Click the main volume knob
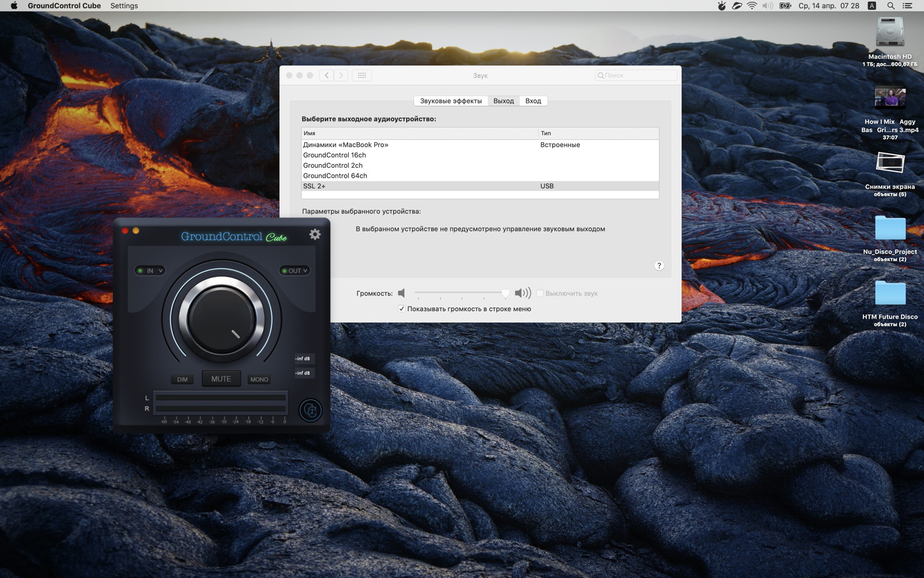Image resolution: width=924 pixels, height=578 pixels. point(222,318)
